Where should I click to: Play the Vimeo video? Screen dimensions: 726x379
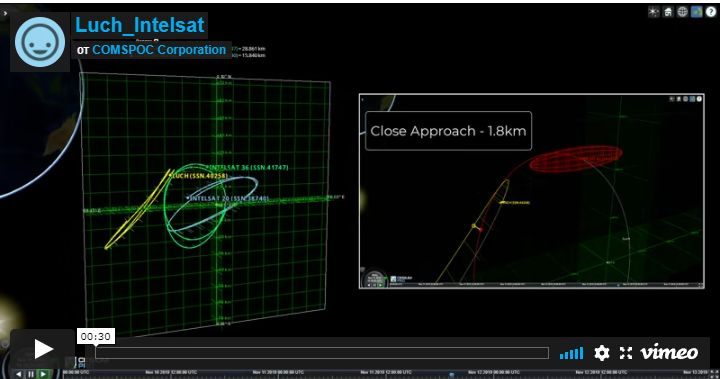(43, 349)
